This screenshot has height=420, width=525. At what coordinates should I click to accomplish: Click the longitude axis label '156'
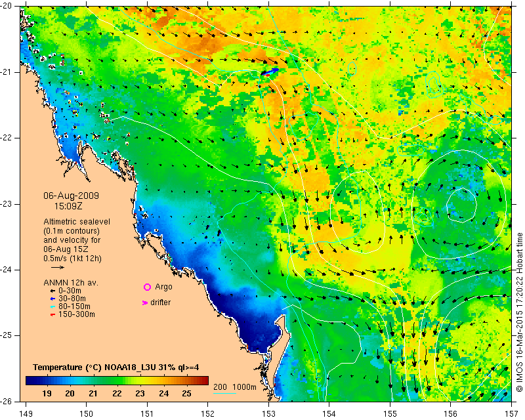pyautogui.click(x=451, y=413)
